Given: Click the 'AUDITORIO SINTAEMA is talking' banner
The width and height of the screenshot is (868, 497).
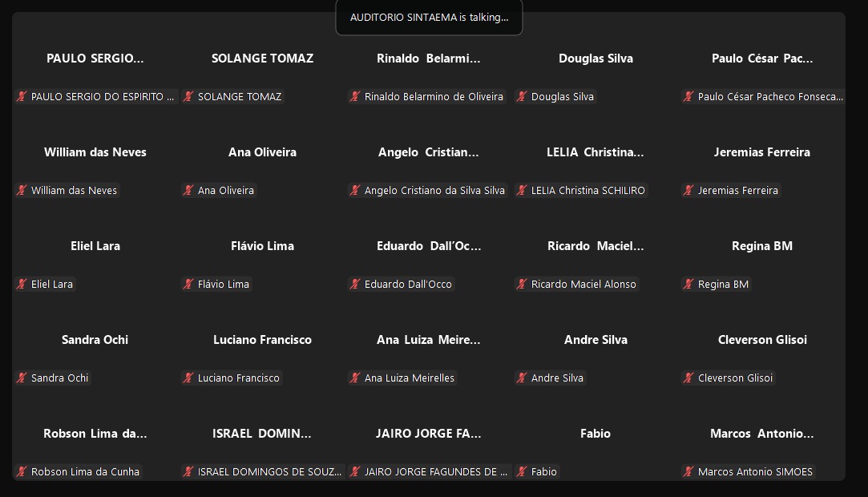Looking at the screenshot, I should [x=429, y=18].
